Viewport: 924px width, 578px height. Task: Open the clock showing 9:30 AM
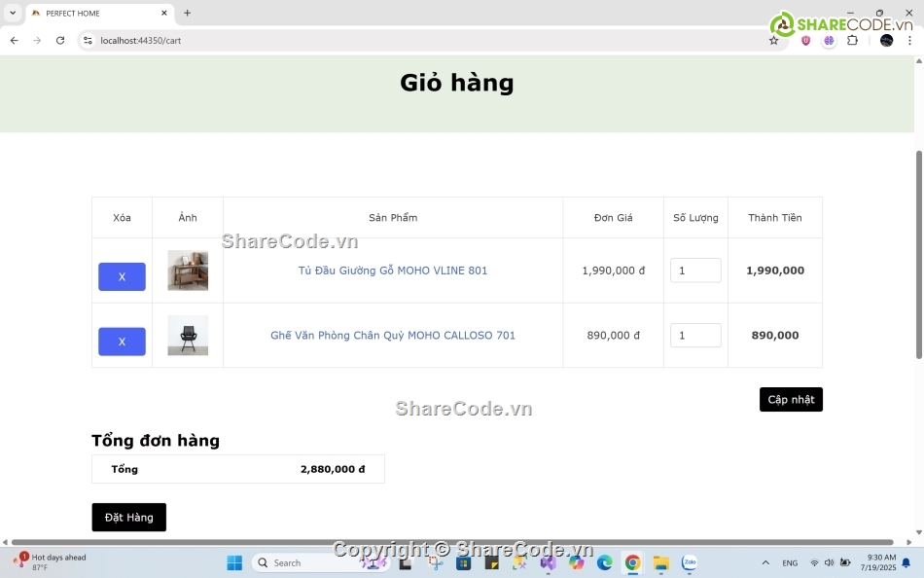click(x=880, y=562)
